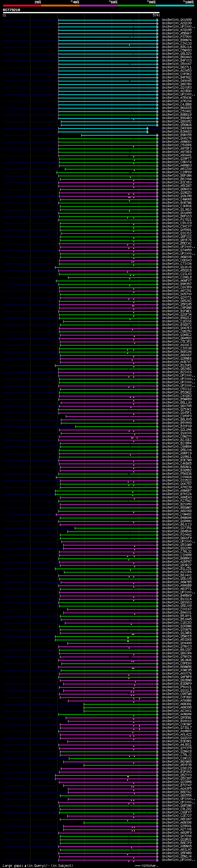197x868 pixels.
Task: Select hit label UniRef100_Q6Z7L1
Action: click(177, 67)
